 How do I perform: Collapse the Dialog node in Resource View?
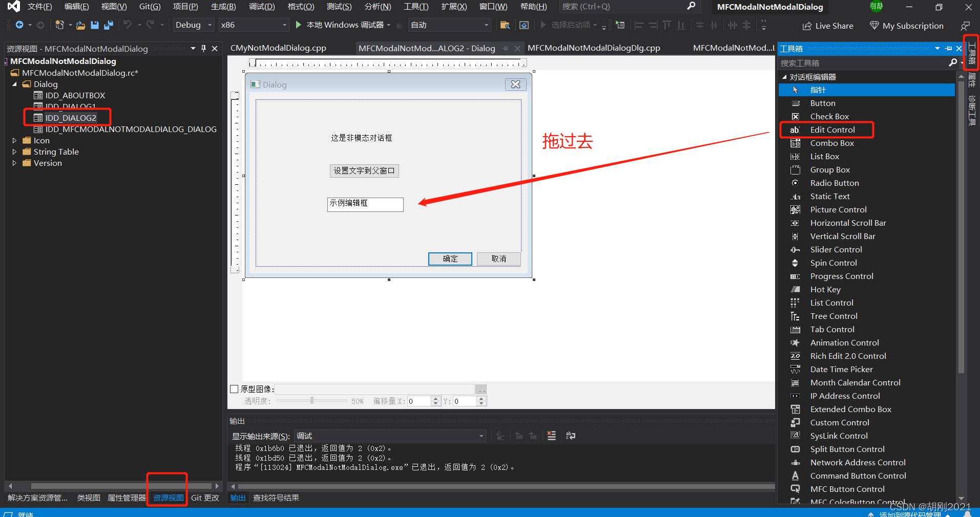tap(14, 84)
